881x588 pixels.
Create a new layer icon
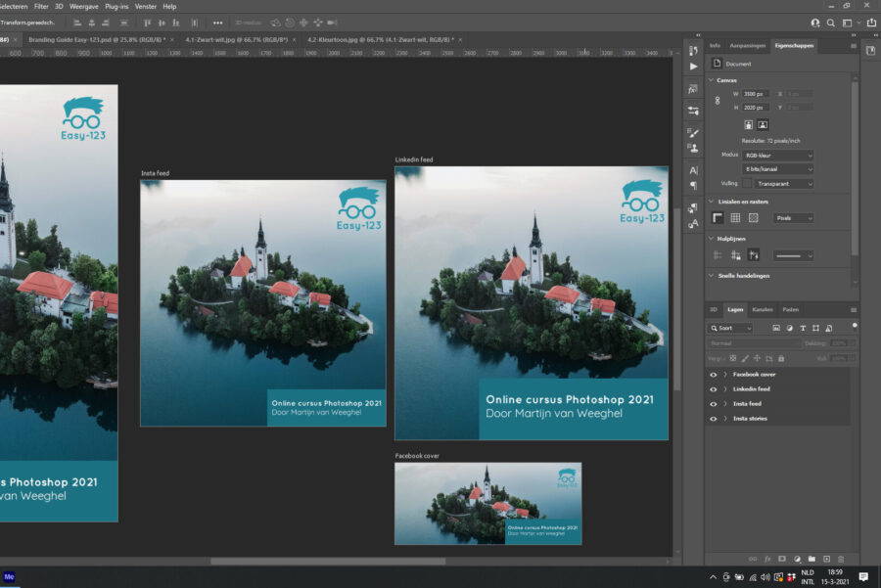(826, 559)
